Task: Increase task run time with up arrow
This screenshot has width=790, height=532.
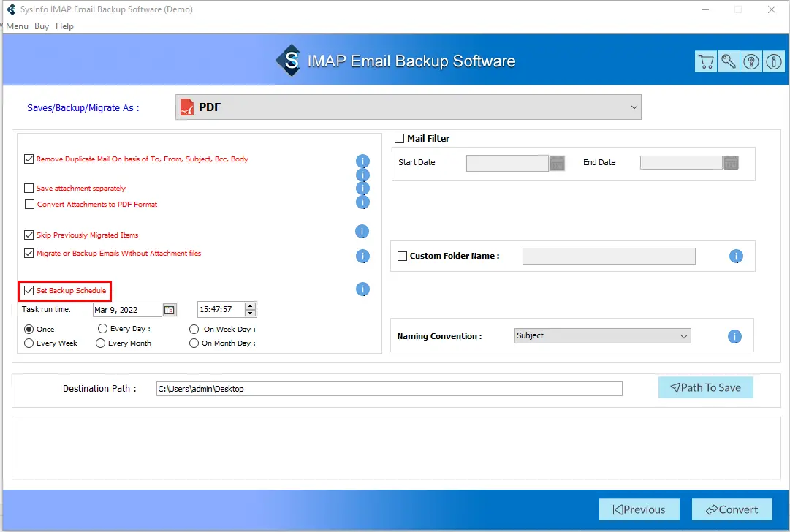Action: 251,306
